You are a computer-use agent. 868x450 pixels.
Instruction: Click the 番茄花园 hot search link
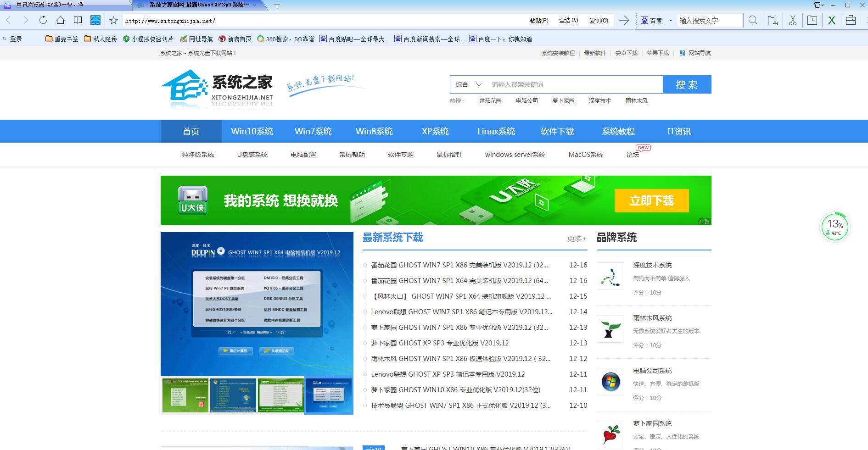click(490, 101)
